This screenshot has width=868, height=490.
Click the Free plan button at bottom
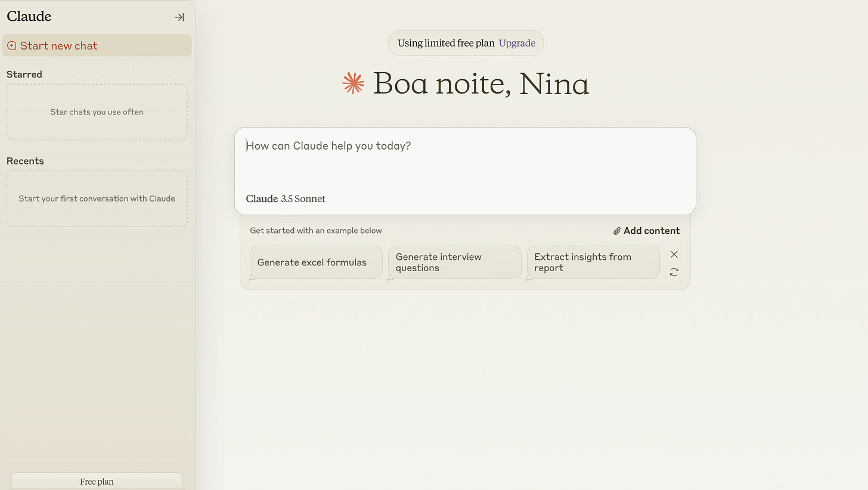click(97, 481)
